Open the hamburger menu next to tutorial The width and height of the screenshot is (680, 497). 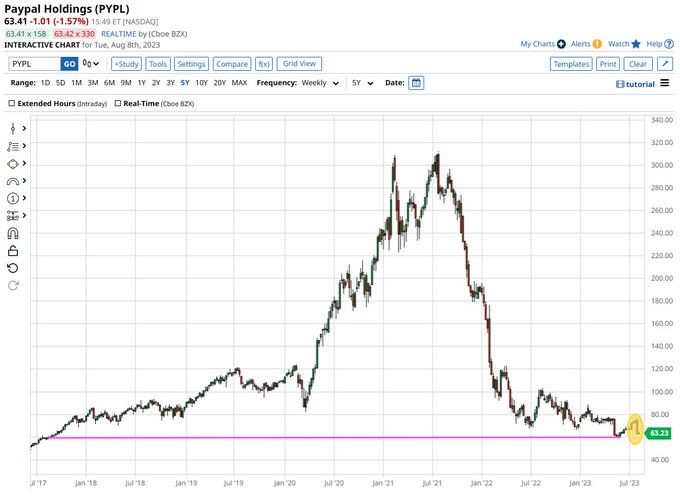coord(664,83)
